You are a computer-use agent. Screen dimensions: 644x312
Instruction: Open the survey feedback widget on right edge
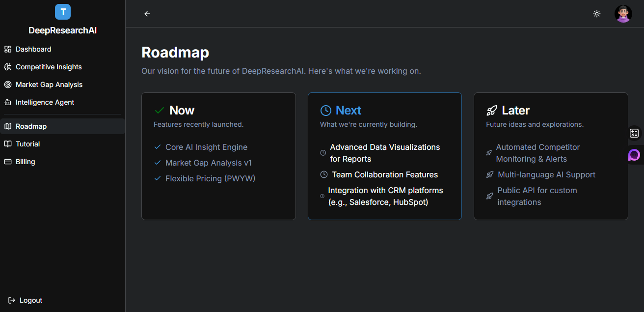634,133
